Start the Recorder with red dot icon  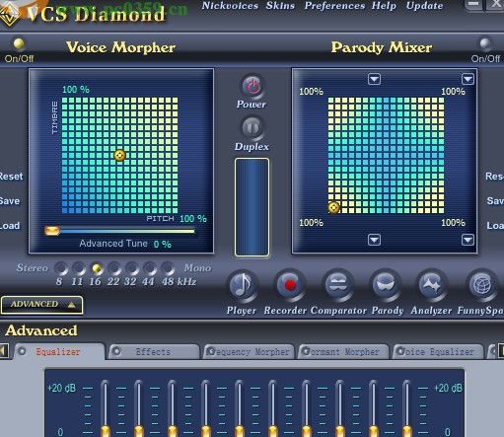point(290,285)
